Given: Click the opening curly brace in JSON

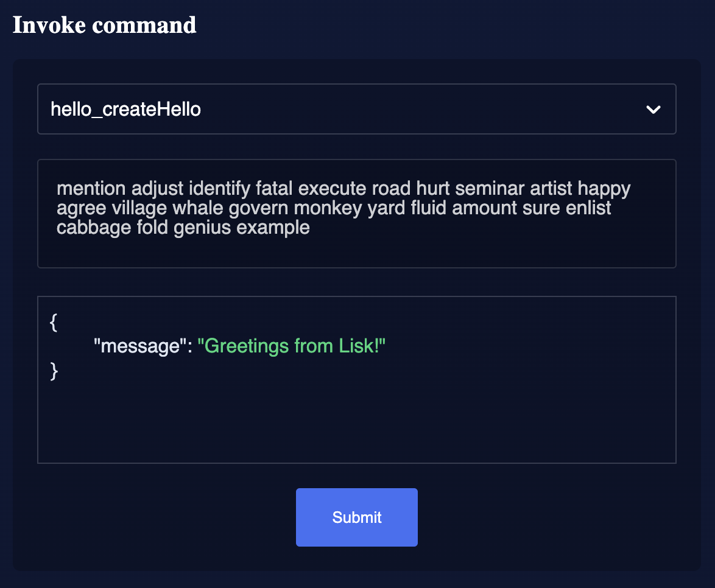Looking at the screenshot, I should [54, 323].
